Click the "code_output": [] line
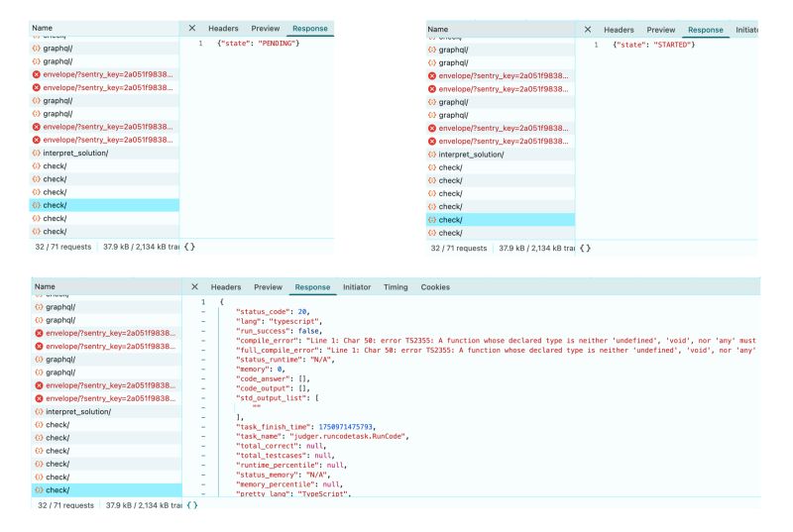 click(273, 388)
